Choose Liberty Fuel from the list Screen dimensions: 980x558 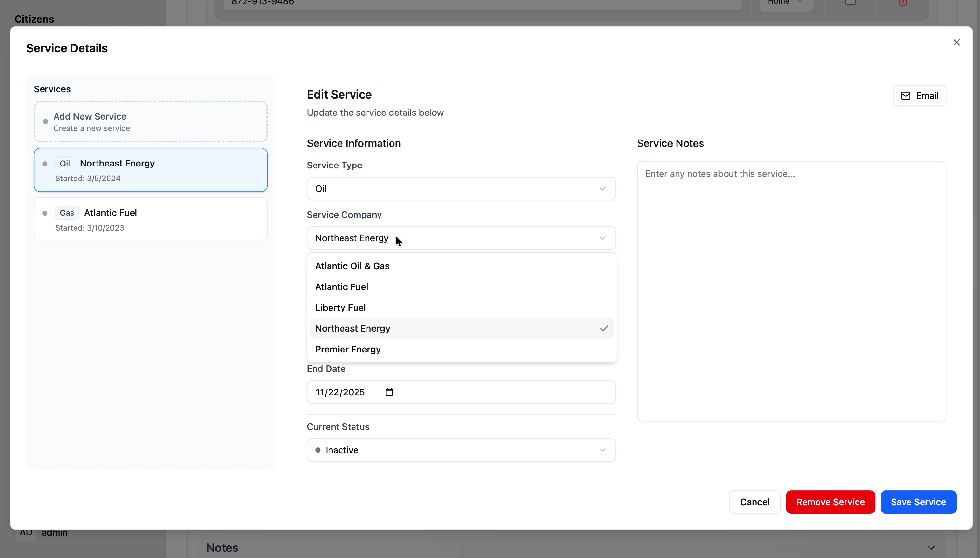tap(341, 308)
